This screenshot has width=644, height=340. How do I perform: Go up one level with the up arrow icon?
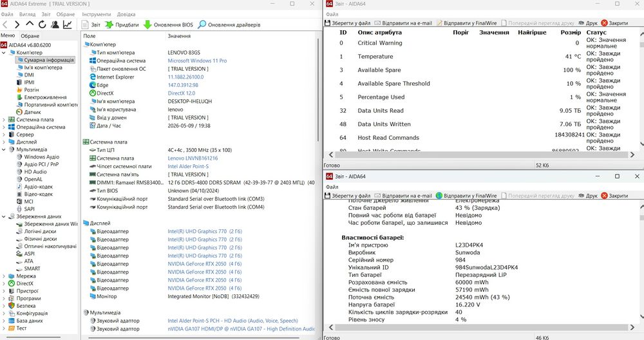coord(30,24)
